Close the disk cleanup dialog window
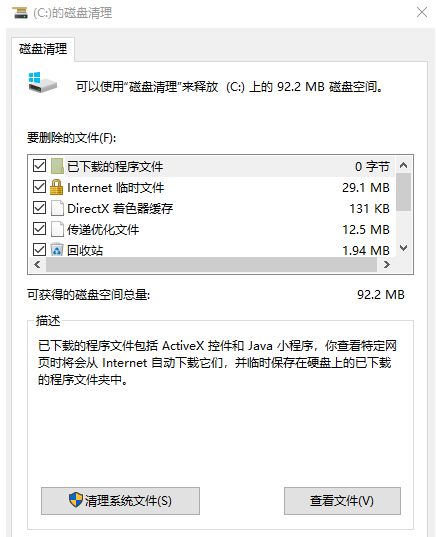The width and height of the screenshot is (436, 537). (422, 12)
